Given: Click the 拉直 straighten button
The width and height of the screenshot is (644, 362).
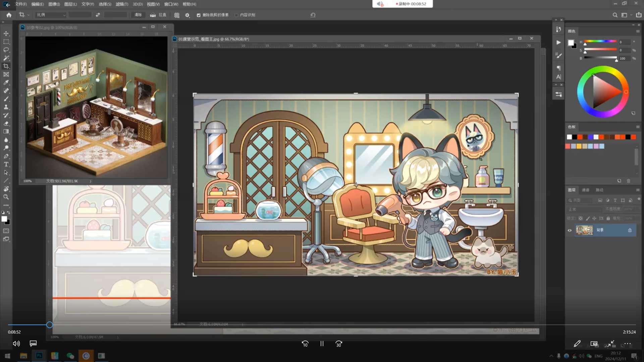Looking at the screenshot, I should pyautogui.click(x=158, y=15).
